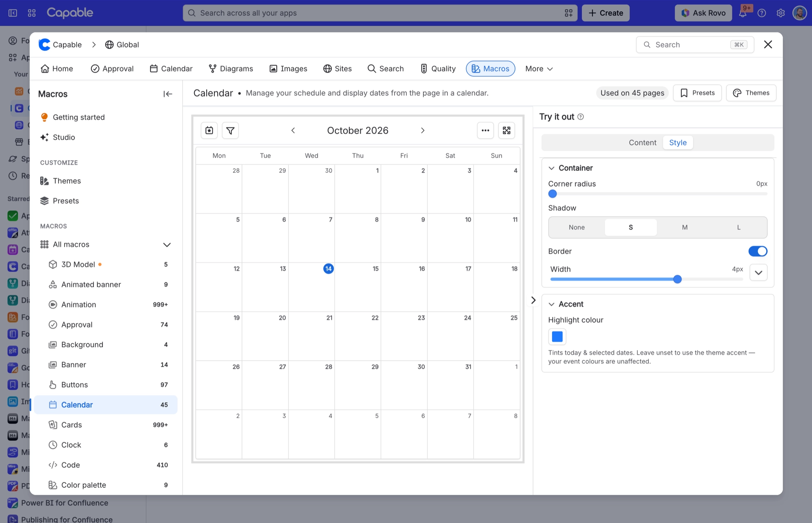
Task: Open the help question mark icon
Action: pyautogui.click(x=762, y=13)
